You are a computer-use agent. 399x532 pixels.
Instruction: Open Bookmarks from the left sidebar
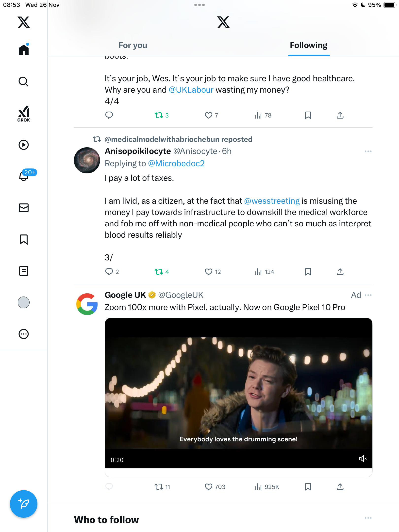24,239
